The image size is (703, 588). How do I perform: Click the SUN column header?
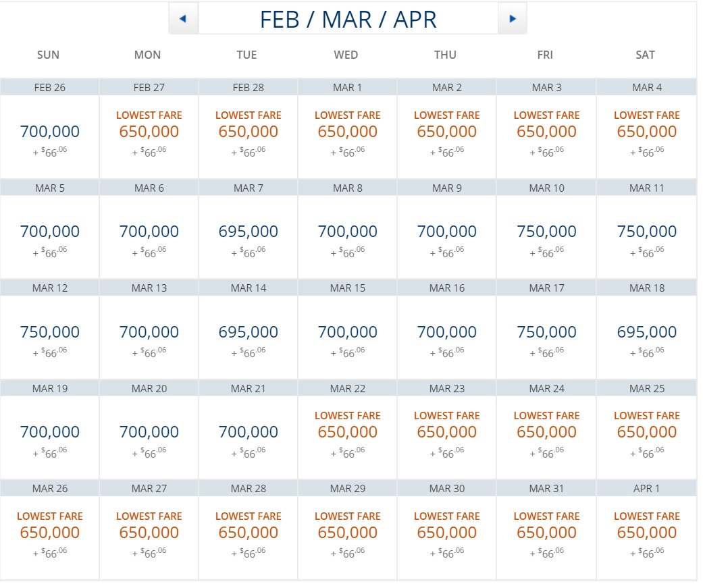click(x=49, y=55)
